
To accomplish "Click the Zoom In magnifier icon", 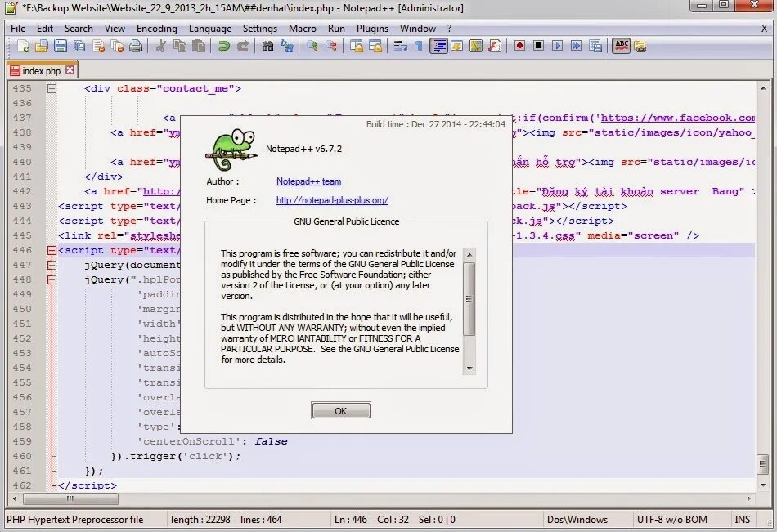I will coord(312,47).
